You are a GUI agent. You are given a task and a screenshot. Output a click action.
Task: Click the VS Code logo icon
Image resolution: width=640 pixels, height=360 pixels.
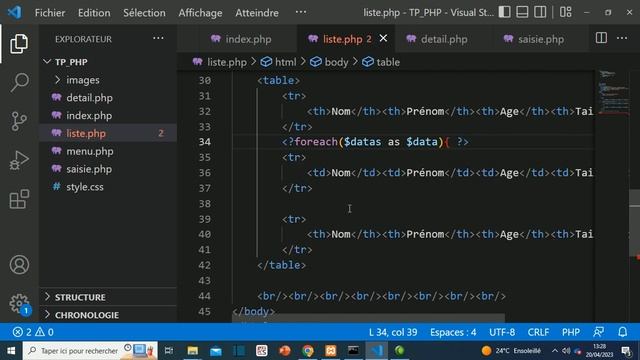pyautogui.click(x=15, y=12)
